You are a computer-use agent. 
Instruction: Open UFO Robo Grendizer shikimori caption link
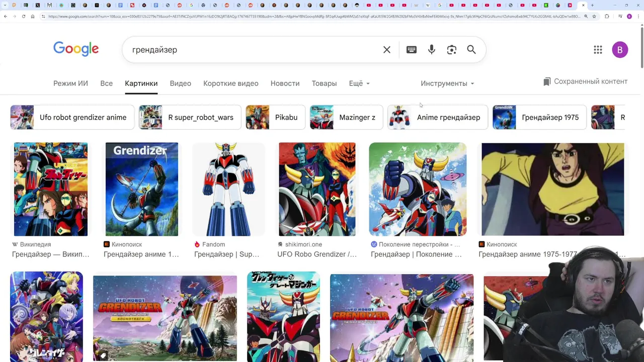point(317,254)
